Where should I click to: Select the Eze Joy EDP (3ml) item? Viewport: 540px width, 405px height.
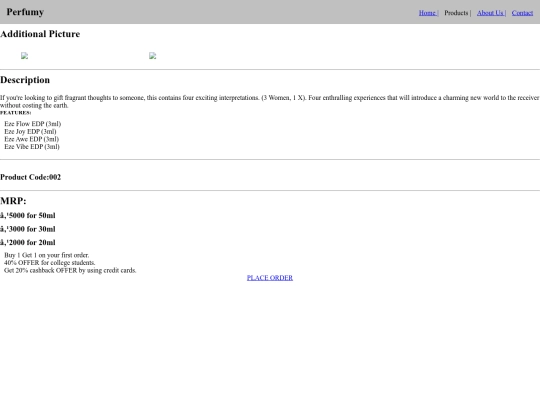[x=30, y=132]
